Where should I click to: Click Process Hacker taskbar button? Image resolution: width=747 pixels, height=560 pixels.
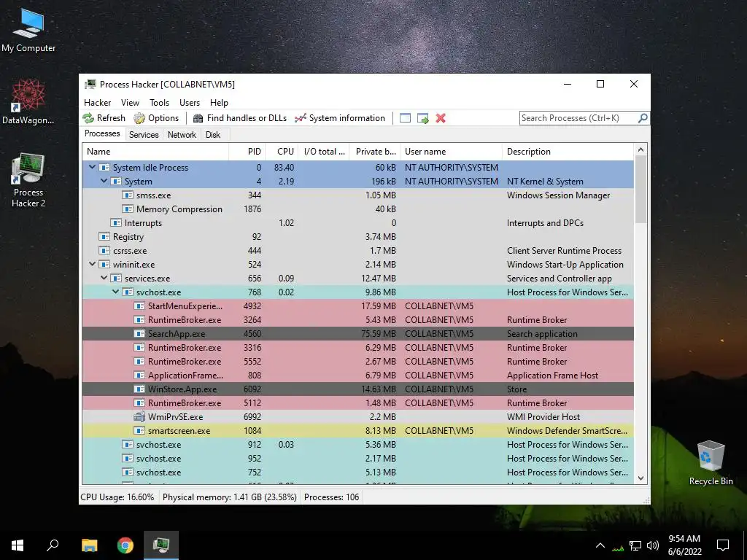[161, 545]
